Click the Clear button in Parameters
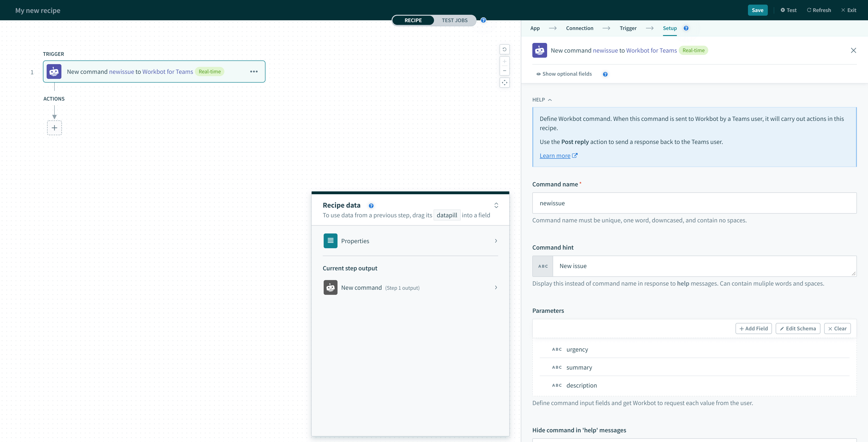The height and width of the screenshot is (442, 868). click(838, 328)
